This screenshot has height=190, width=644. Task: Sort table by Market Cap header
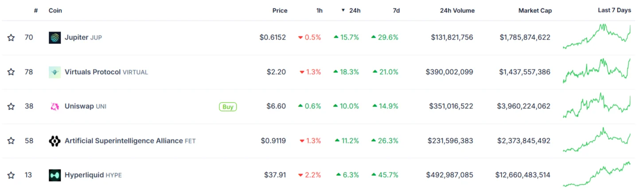pyautogui.click(x=535, y=11)
